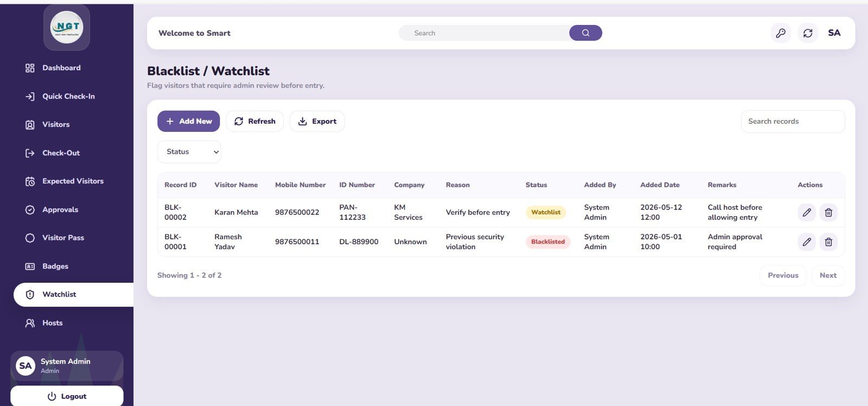Screen dimensions: 868x406
Task: Click the header refresh sync icon
Action: (x=808, y=33)
